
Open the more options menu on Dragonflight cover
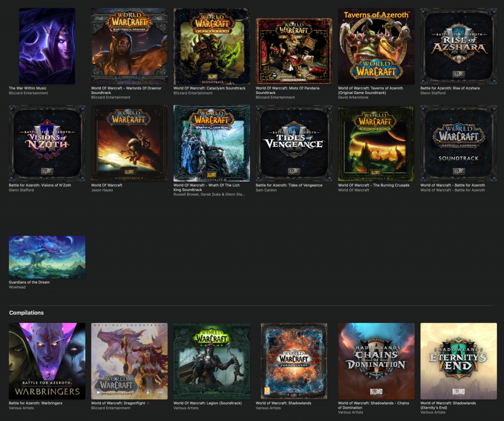160,392
